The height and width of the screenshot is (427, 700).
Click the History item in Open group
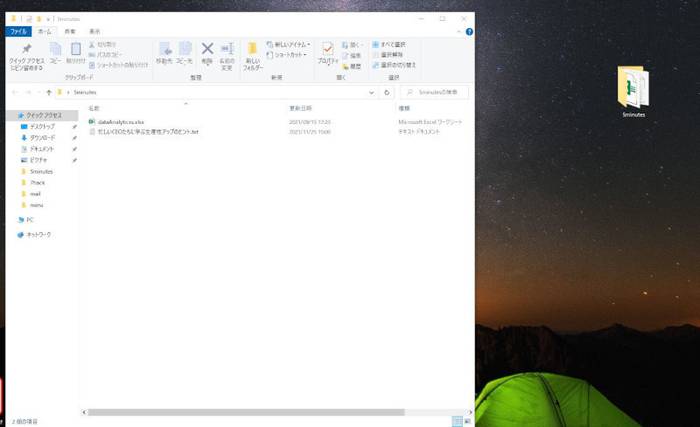[x=351, y=66]
